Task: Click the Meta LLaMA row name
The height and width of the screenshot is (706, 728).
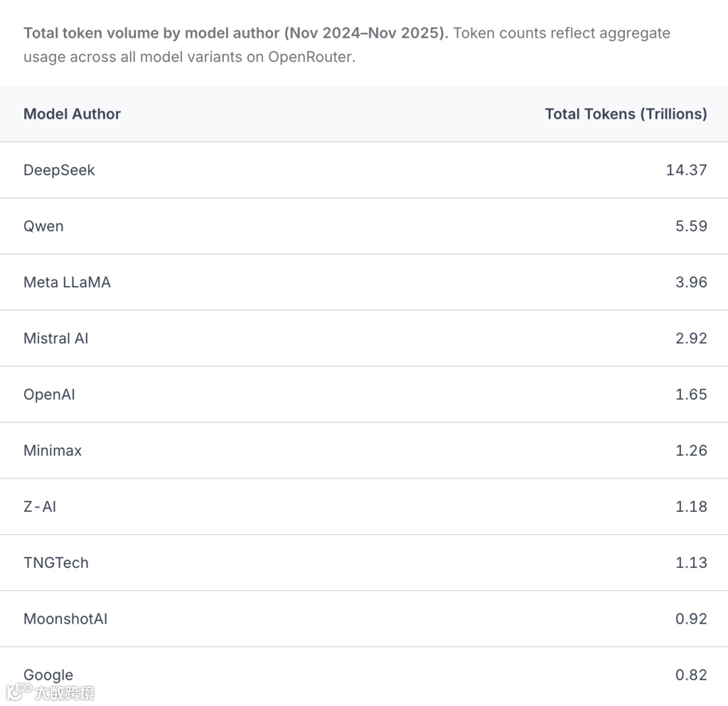Action: (x=67, y=282)
